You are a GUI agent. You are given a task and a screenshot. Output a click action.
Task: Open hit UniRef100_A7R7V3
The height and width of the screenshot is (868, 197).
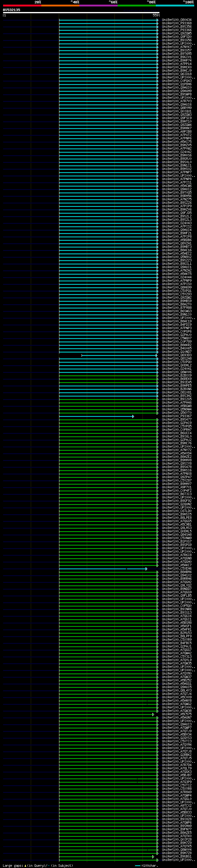tap(176, 101)
